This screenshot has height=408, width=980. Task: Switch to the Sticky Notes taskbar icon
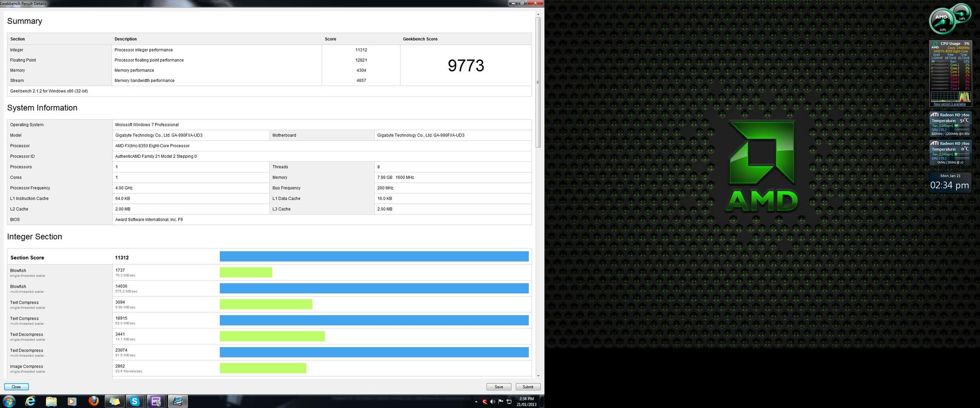pos(114,401)
